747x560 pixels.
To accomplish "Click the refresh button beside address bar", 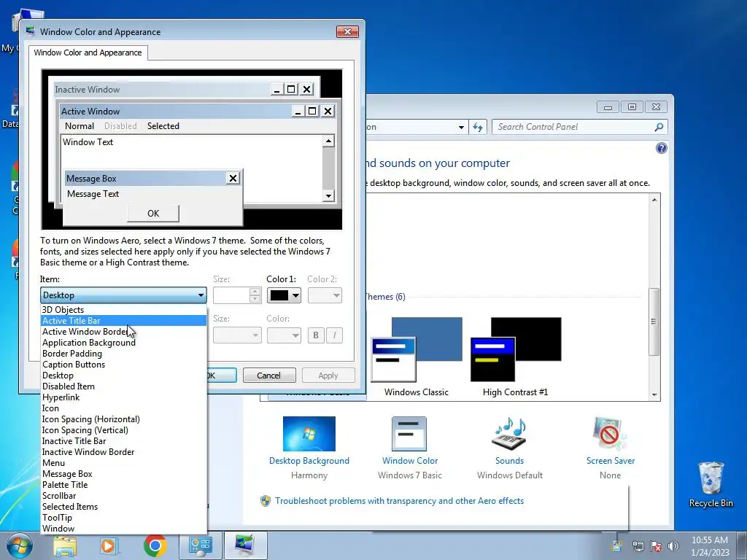I will 477,127.
